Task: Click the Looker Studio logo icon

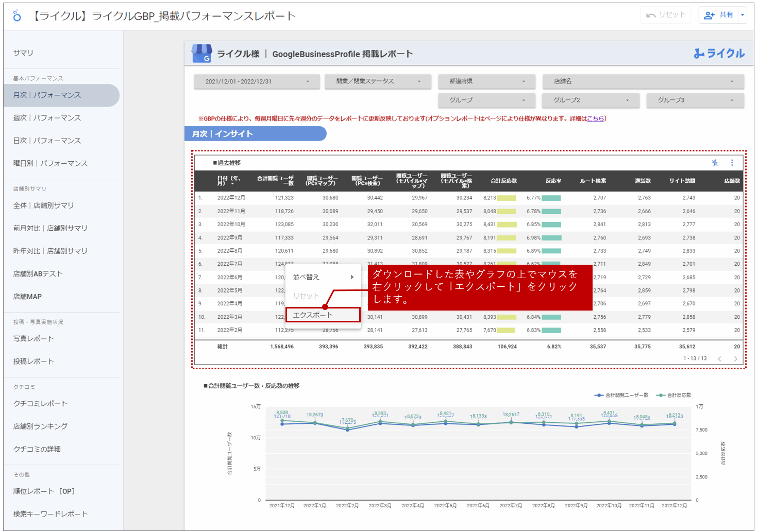Action: pos(17,16)
